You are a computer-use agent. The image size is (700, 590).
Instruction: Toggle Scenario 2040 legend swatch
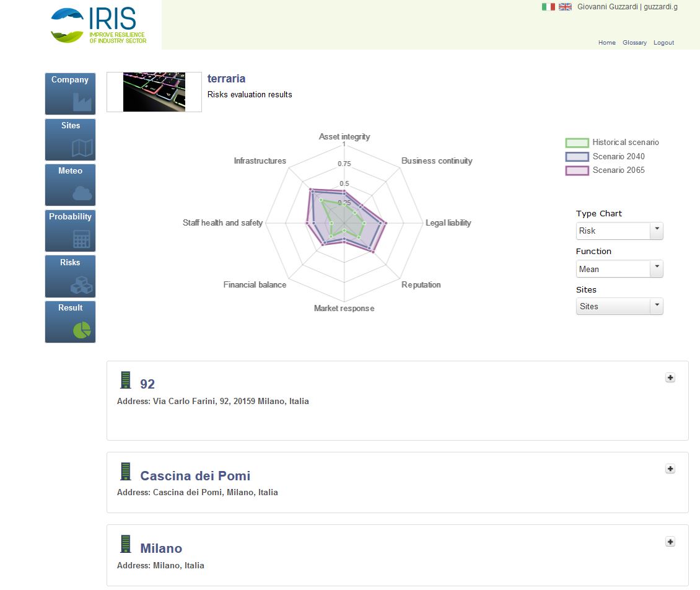pos(577,157)
